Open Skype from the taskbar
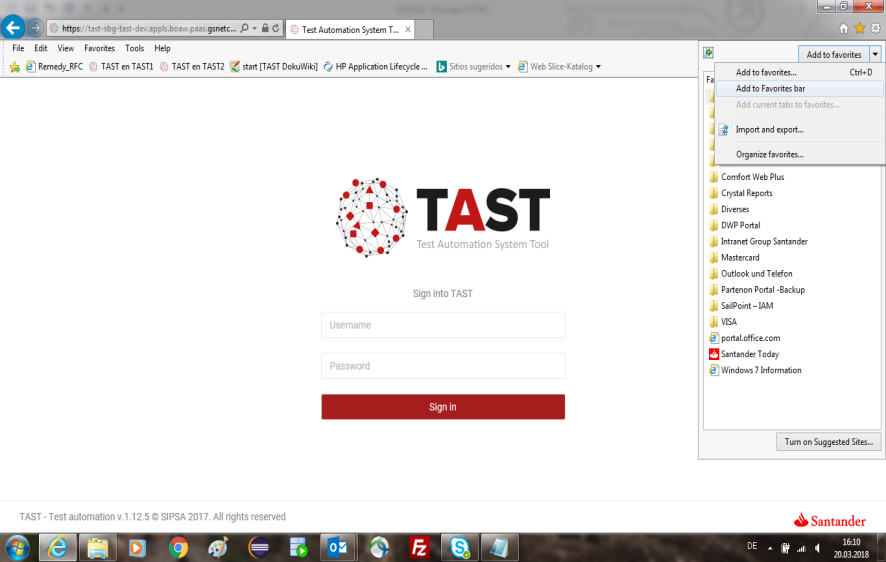The height and width of the screenshot is (562, 886). point(460,547)
